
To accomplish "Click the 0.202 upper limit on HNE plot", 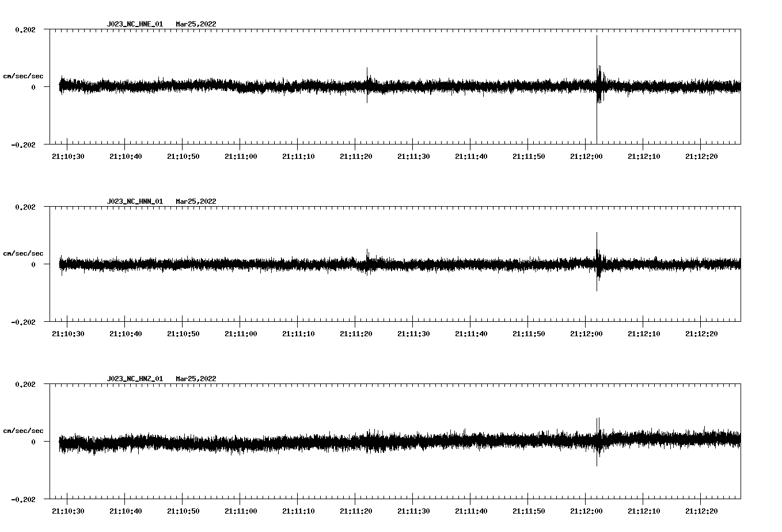I will [x=25, y=29].
